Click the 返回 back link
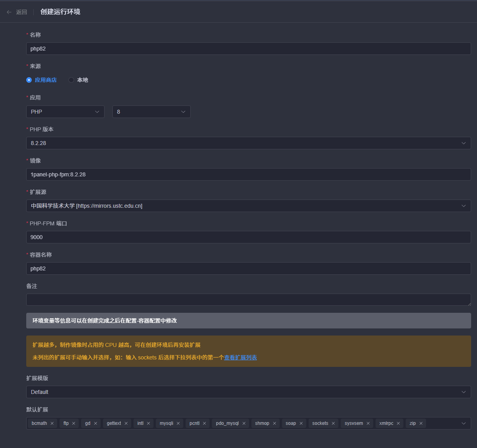 click(21, 12)
